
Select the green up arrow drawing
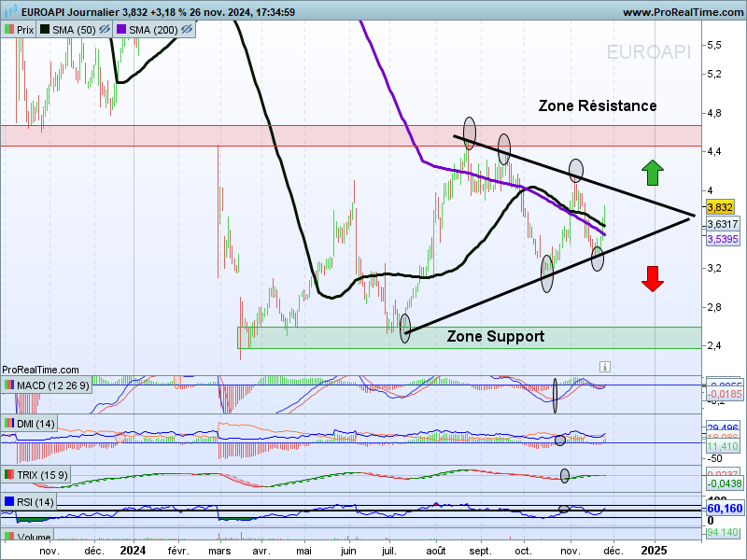tap(653, 173)
